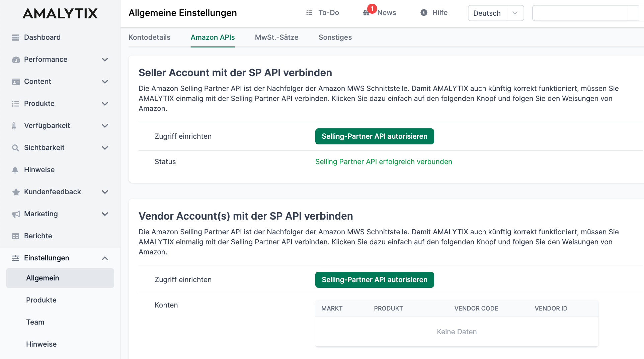The height and width of the screenshot is (359, 644).
Task: Select the Performance speedometer icon
Action: click(15, 59)
